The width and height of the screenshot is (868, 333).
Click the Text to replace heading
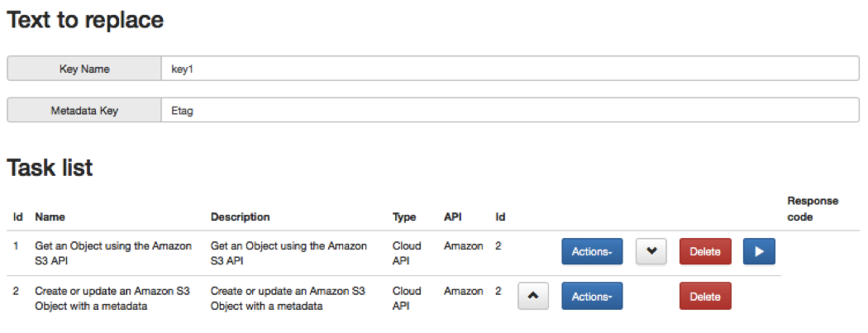click(x=85, y=20)
